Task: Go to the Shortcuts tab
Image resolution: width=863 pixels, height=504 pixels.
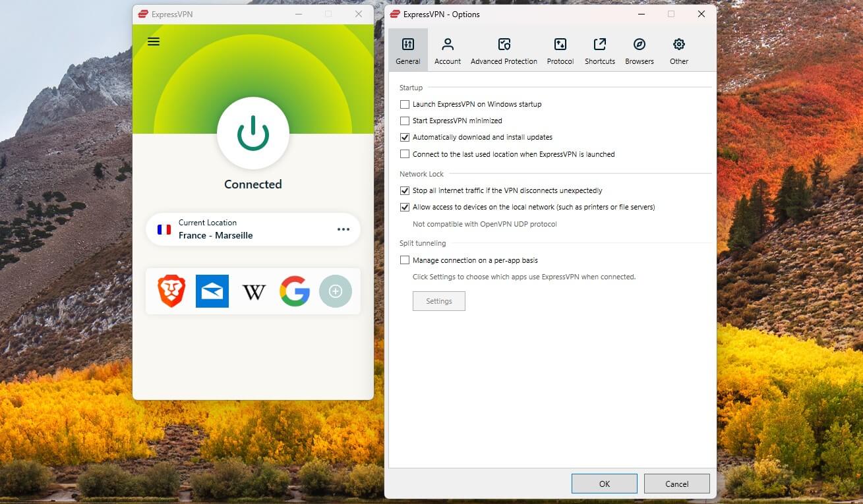Action: coord(600,50)
